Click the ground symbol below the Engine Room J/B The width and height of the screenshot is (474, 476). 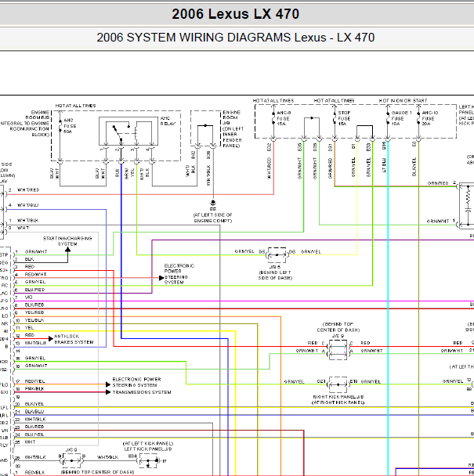[213, 205]
